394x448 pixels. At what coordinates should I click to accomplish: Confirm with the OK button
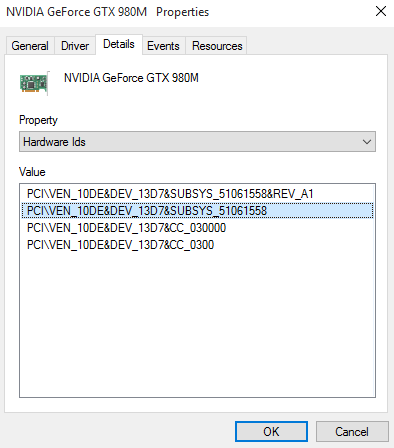pos(271,432)
